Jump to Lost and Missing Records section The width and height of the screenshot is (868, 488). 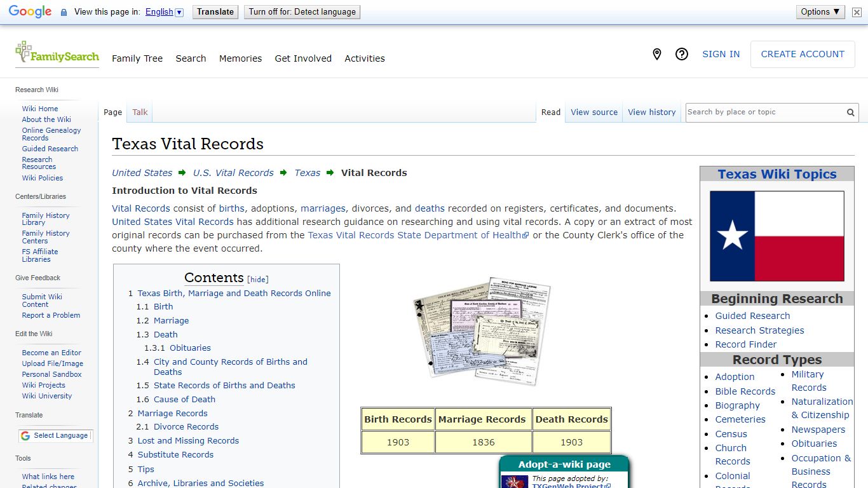(188, 441)
